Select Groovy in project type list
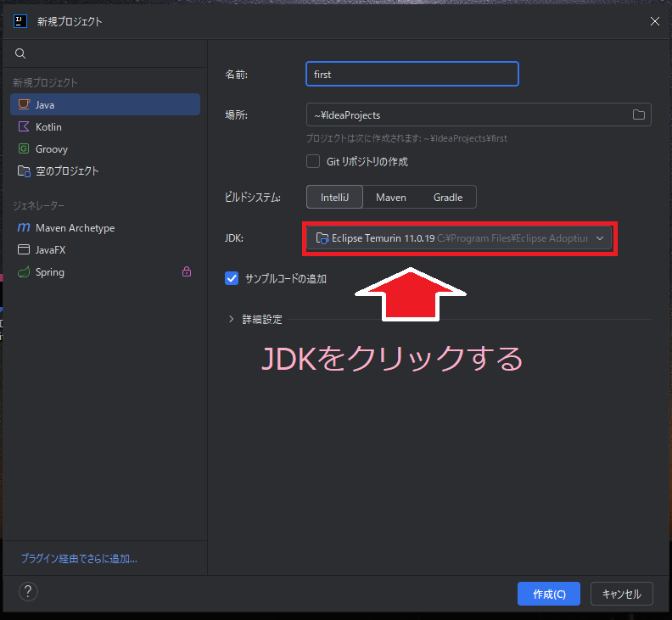The height and width of the screenshot is (620, 672). [x=105, y=148]
